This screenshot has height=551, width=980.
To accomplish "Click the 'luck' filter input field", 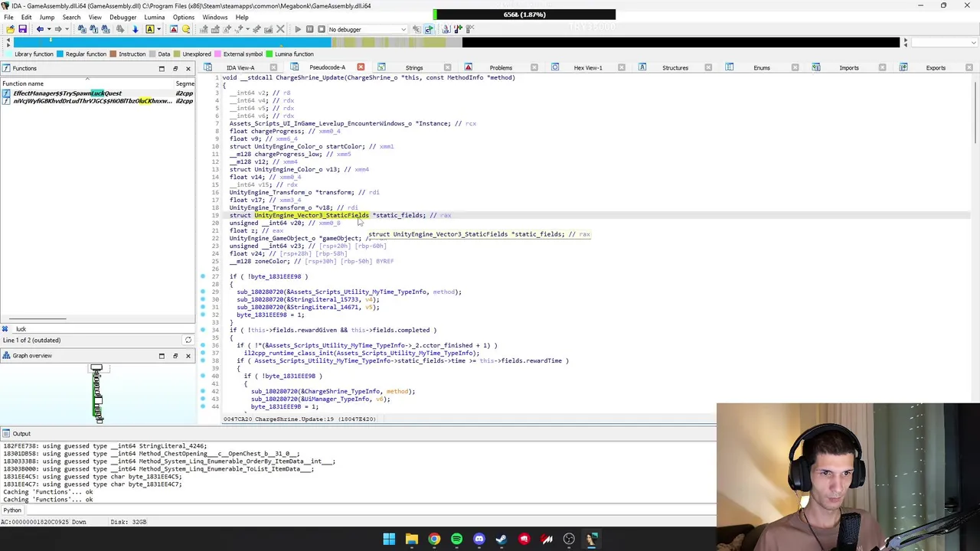I will pyautogui.click(x=103, y=329).
